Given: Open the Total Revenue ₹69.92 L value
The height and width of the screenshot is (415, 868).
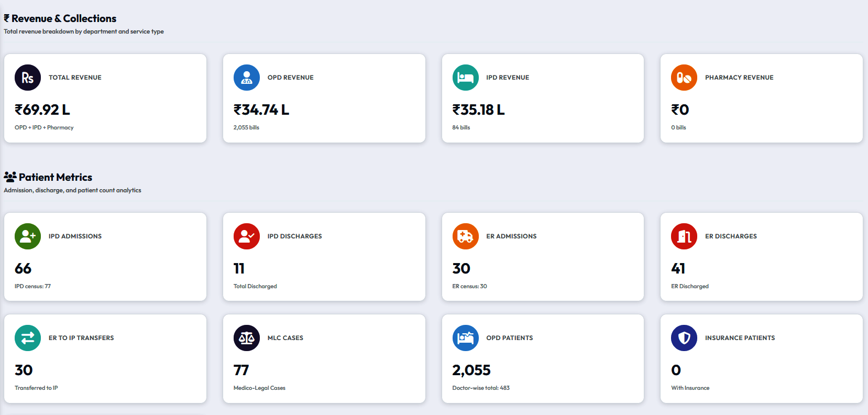Looking at the screenshot, I should [42, 110].
